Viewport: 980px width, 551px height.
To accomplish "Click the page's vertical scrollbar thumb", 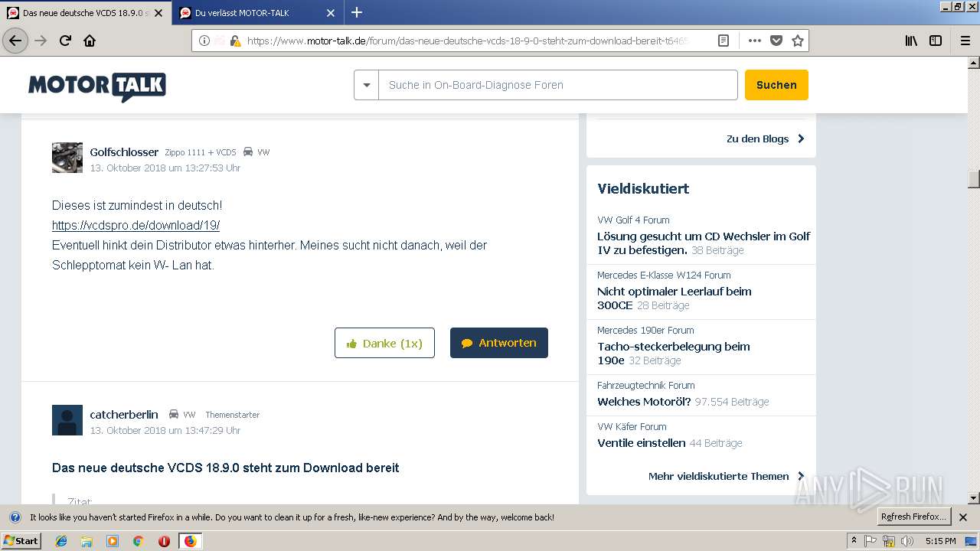I will 974,178.
